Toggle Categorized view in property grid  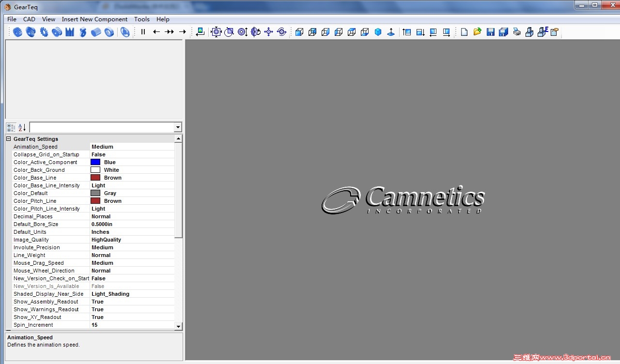[x=11, y=127]
